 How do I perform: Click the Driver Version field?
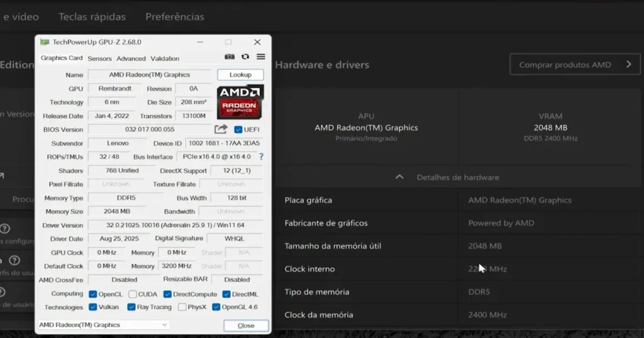(x=175, y=225)
